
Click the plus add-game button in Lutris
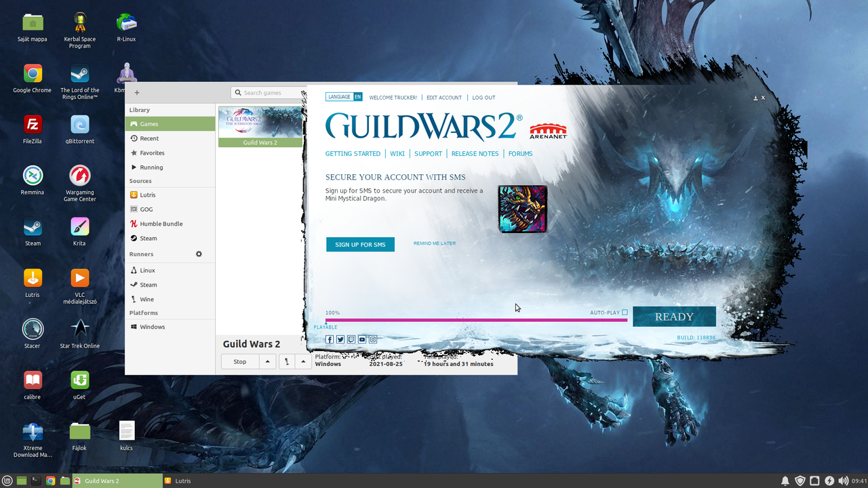point(137,93)
